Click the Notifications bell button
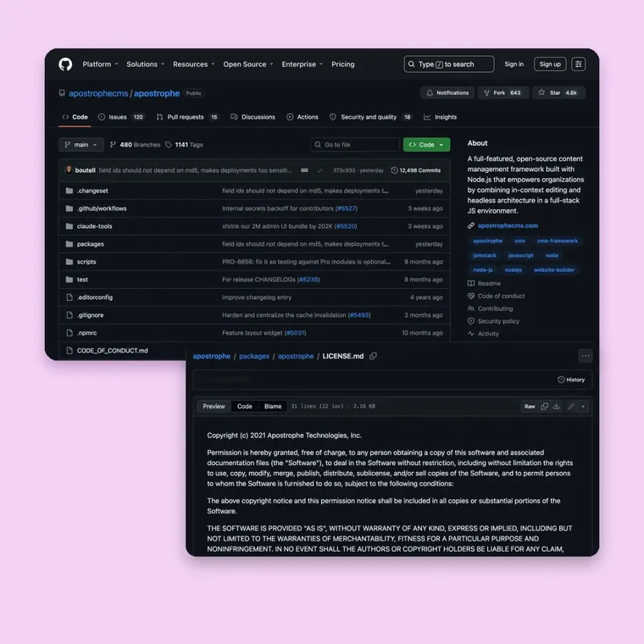This screenshot has height=644, width=644. point(447,93)
